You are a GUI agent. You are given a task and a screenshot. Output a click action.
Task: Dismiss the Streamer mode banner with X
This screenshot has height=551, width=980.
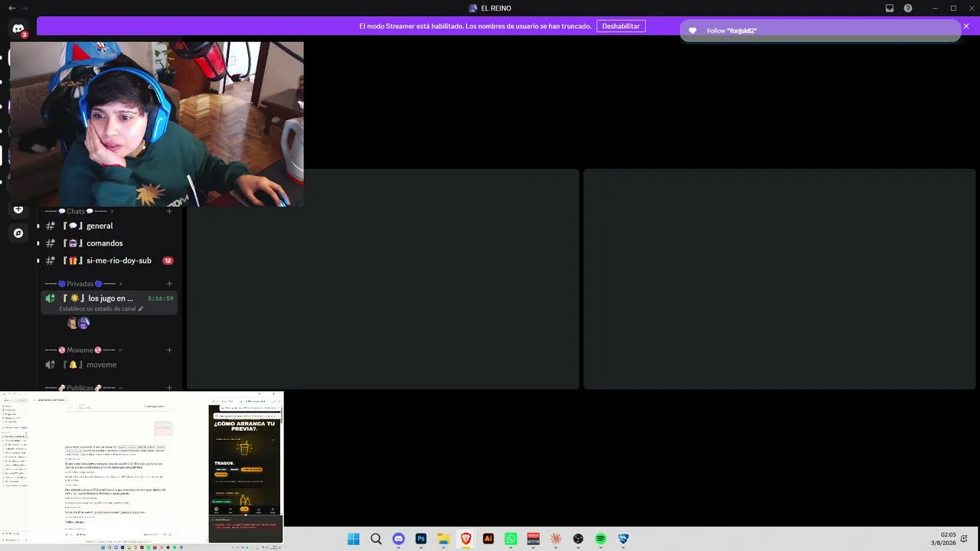[x=966, y=26]
